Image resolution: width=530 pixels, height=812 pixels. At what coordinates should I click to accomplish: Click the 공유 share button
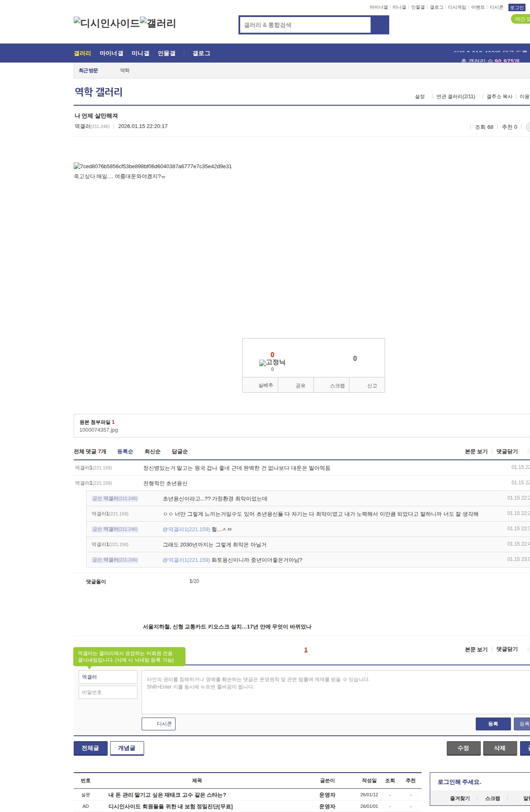click(x=300, y=386)
